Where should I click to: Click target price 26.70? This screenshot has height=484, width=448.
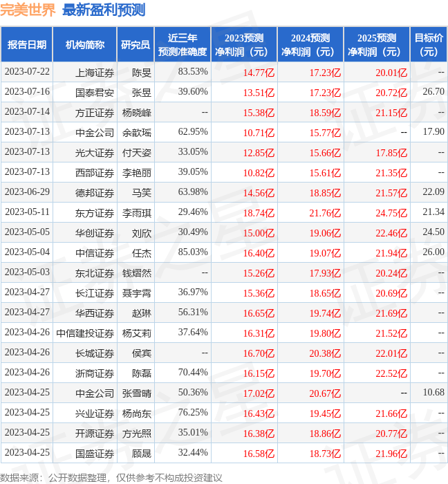(x=433, y=92)
